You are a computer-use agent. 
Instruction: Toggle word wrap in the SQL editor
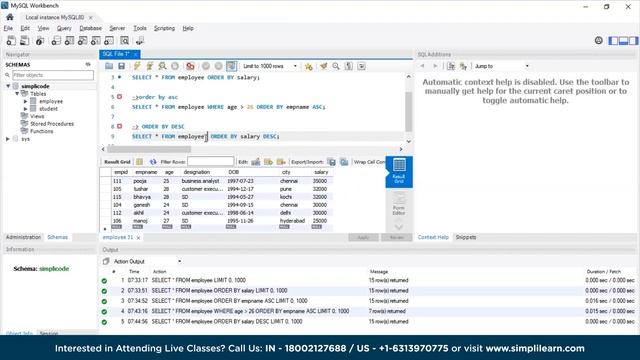click(x=362, y=66)
